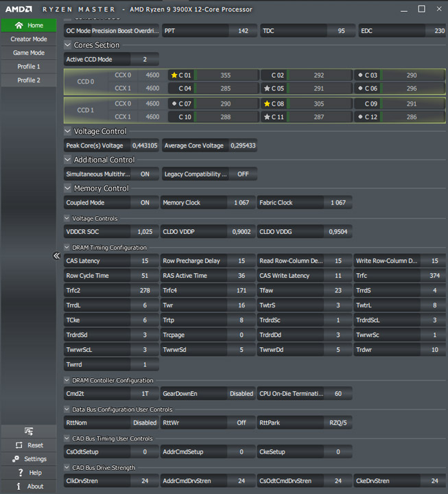This screenshot has height=494, width=448.
Task: Collapse CAD Bus Drive Strength section
Action: (x=67, y=467)
